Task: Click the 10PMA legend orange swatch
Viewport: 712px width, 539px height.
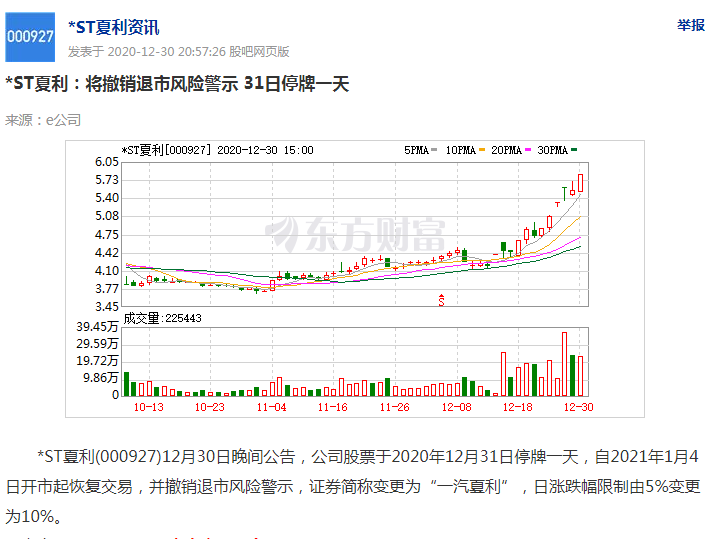Action: (481, 150)
